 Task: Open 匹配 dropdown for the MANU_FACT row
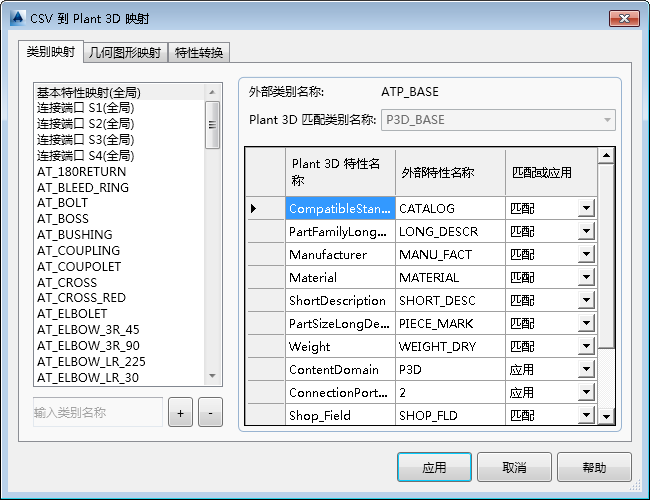(x=586, y=254)
